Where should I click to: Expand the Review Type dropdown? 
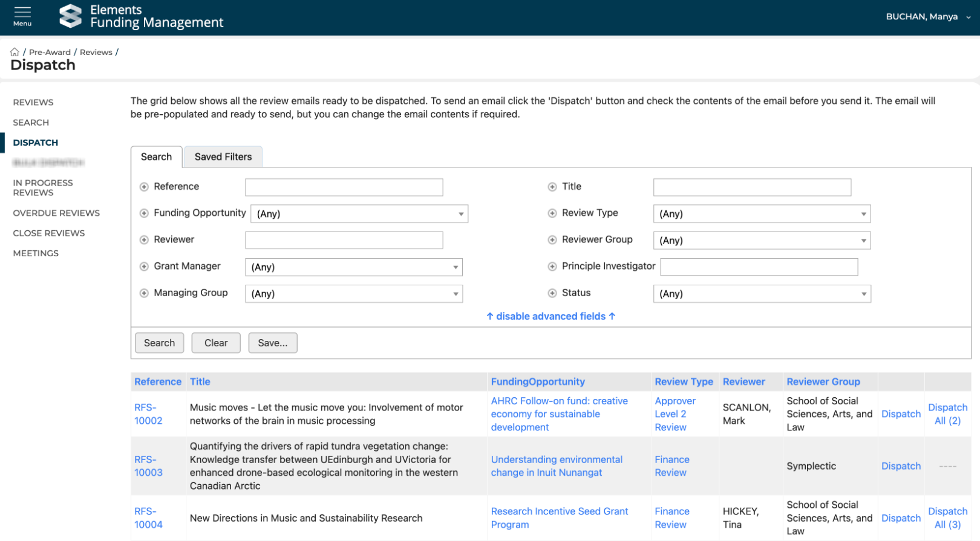pyautogui.click(x=762, y=214)
